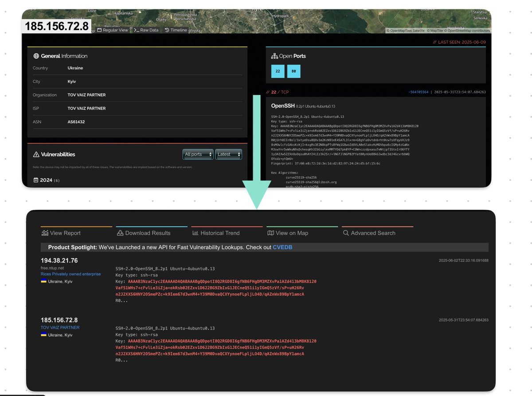Click the free.ntup.net hostname
The height and width of the screenshot is (396, 532).
tap(52, 268)
